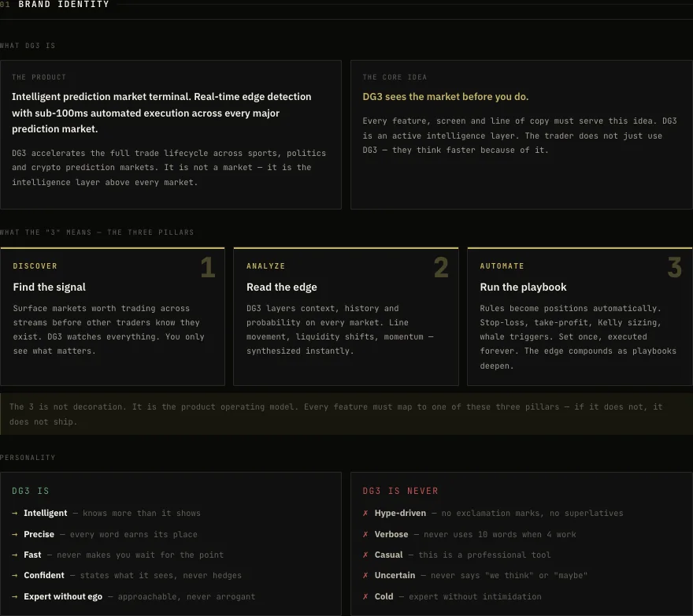Click the "THE THREE PILLARS" section label
Image resolution: width=693 pixels, height=616 pixels.
coord(150,232)
